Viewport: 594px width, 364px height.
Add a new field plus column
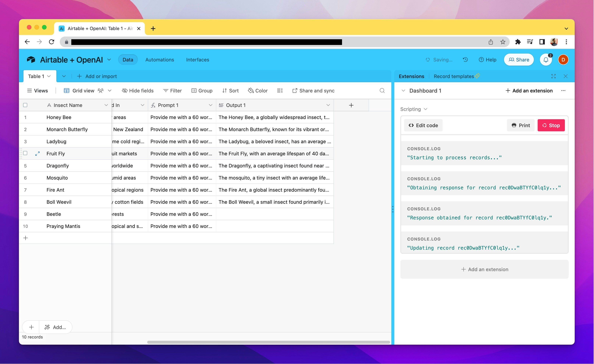point(351,105)
